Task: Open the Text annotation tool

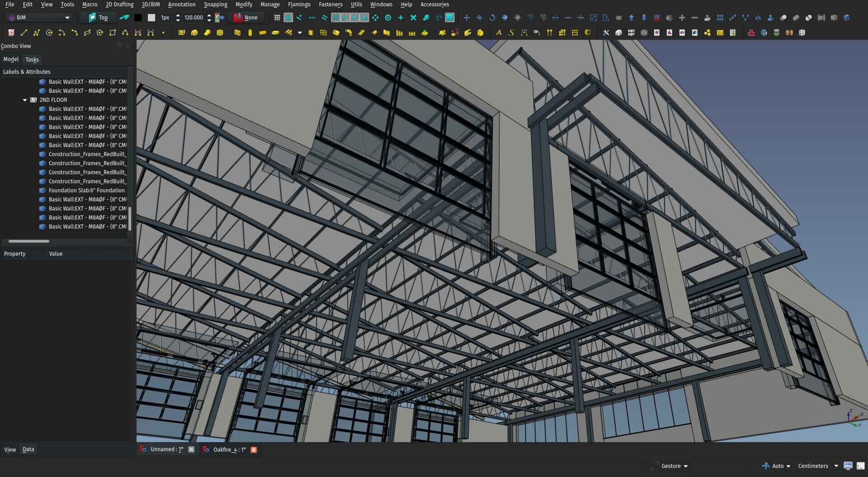Action: pyautogui.click(x=499, y=33)
